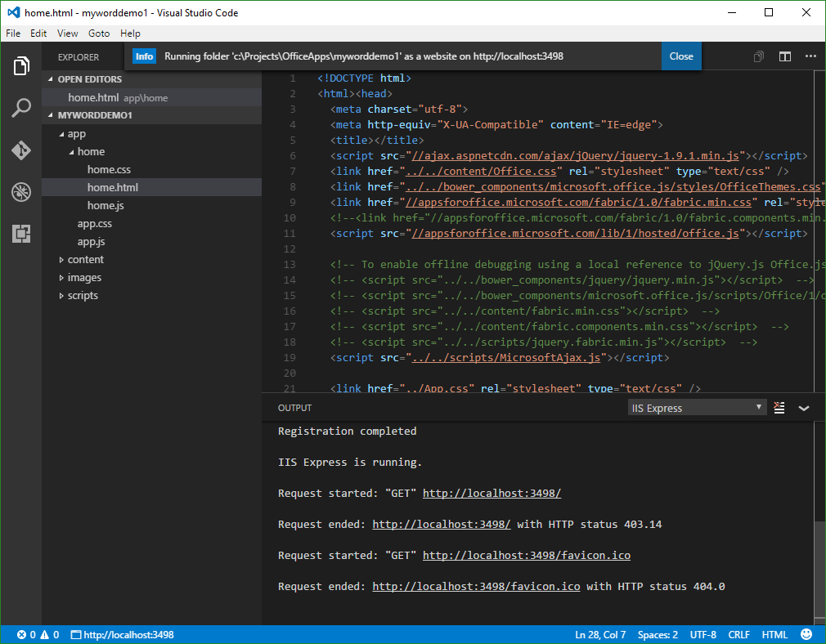The image size is (826, 644).
Task: Close the info notification
Action: 680,56
